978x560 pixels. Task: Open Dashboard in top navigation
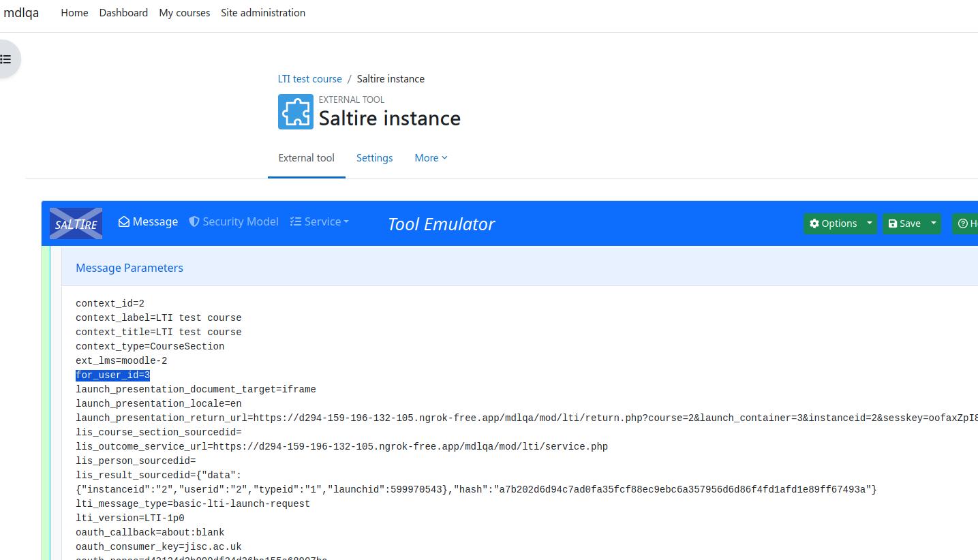(123, 13)
